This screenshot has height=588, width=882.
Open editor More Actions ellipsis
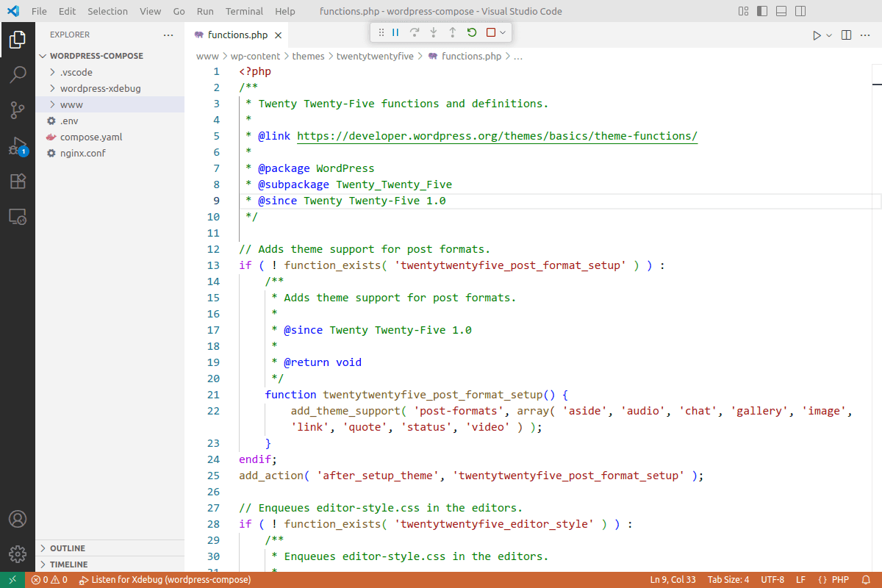pyautogui.click(x=867, y=35)
